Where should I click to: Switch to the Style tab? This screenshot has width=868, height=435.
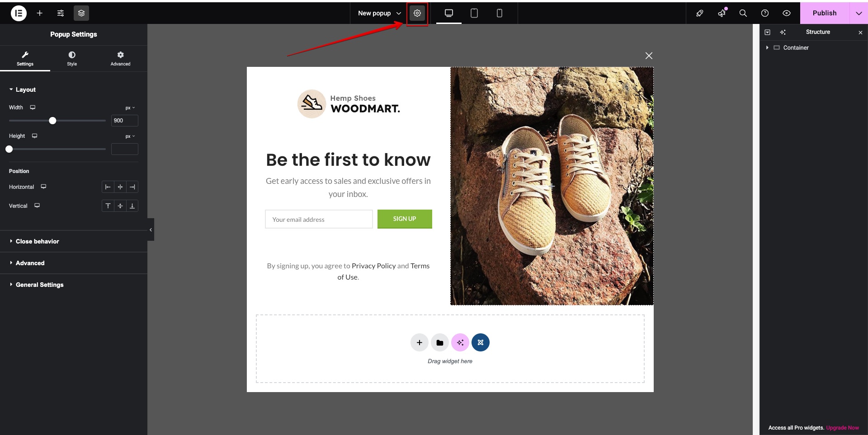click(72, 58)
